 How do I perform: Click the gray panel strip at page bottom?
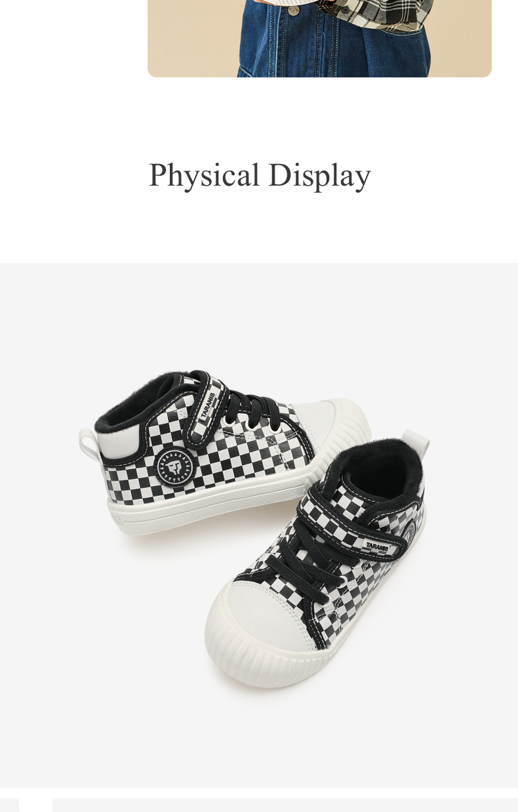point(285,805)
